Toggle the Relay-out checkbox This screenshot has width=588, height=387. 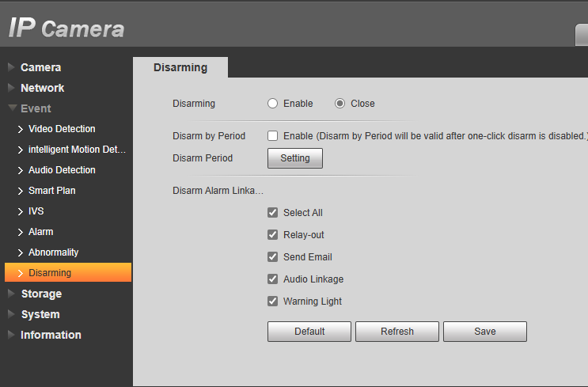272,235
